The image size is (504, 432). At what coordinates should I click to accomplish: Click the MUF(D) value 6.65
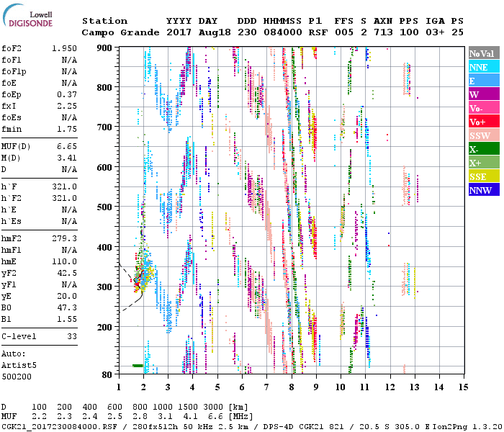pyautogui.click(x=66, y=145)
